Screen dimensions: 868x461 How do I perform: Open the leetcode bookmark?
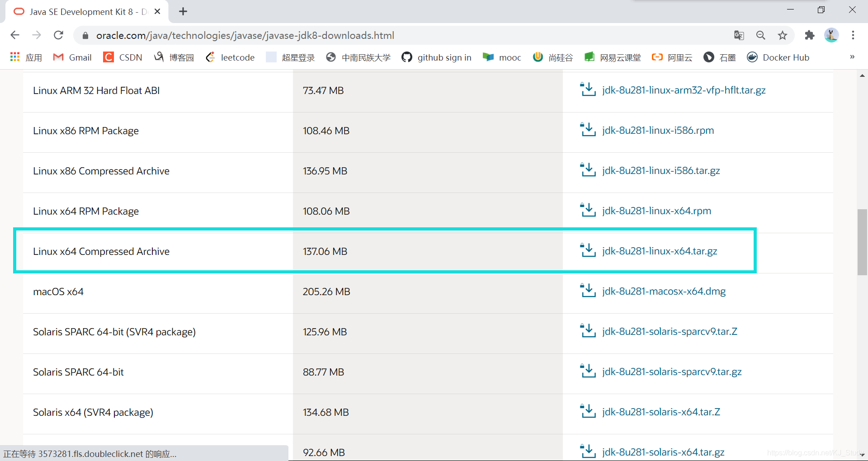230,57
